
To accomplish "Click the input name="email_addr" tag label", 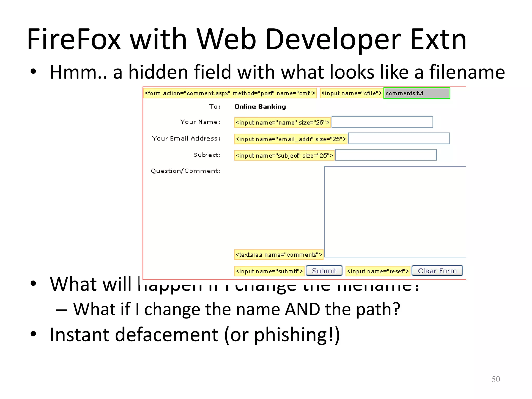I will click(290, 139).
